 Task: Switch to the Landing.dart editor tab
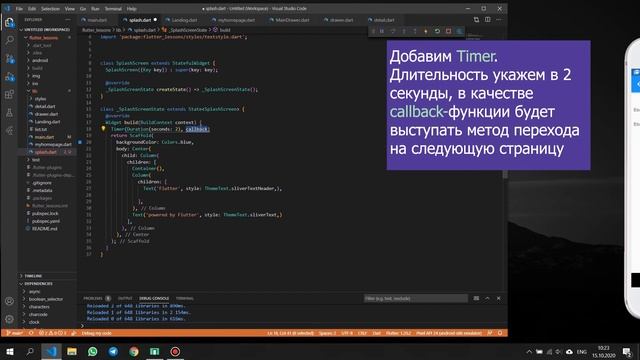pos(184,20)
